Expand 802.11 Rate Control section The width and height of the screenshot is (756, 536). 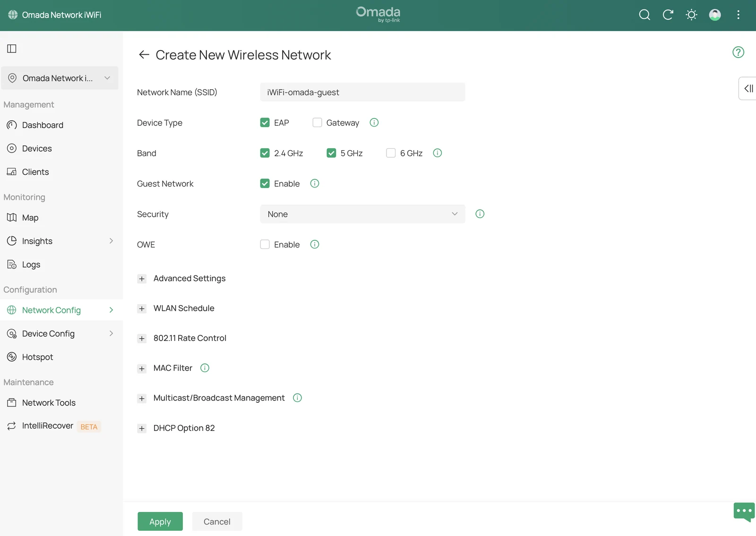coord(142,339)
